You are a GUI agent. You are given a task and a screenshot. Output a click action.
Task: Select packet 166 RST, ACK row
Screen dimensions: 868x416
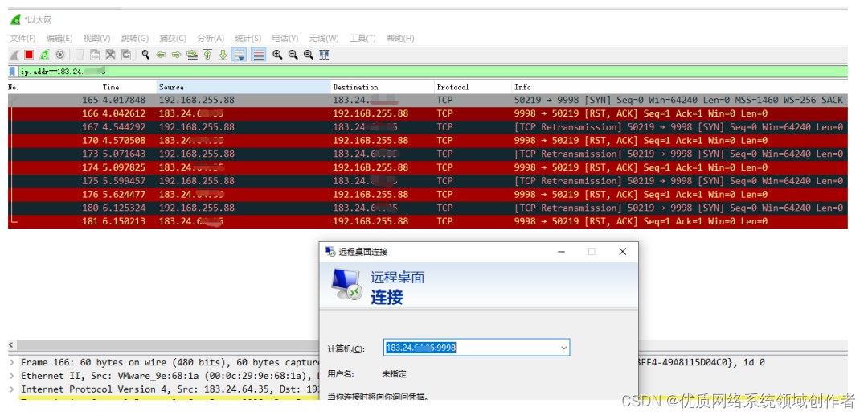pos(428,113)
